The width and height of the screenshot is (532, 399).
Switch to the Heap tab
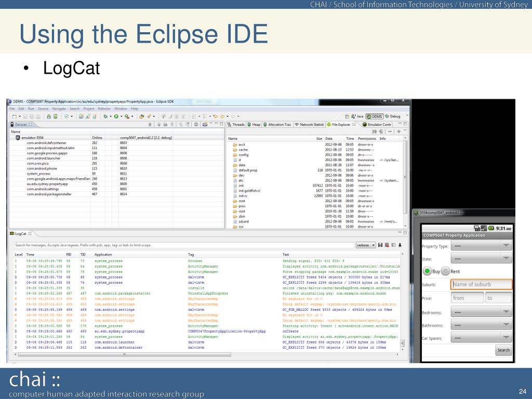click(254, 125)
